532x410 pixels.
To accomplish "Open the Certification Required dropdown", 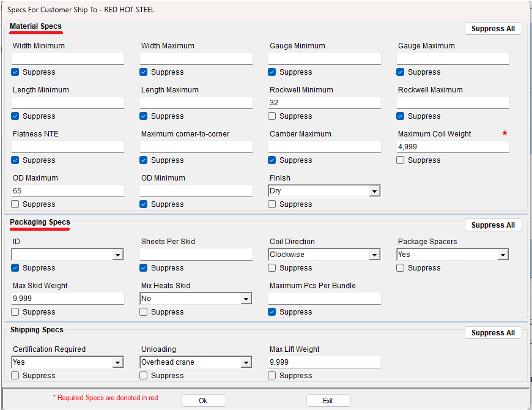I will click(118, 362).
